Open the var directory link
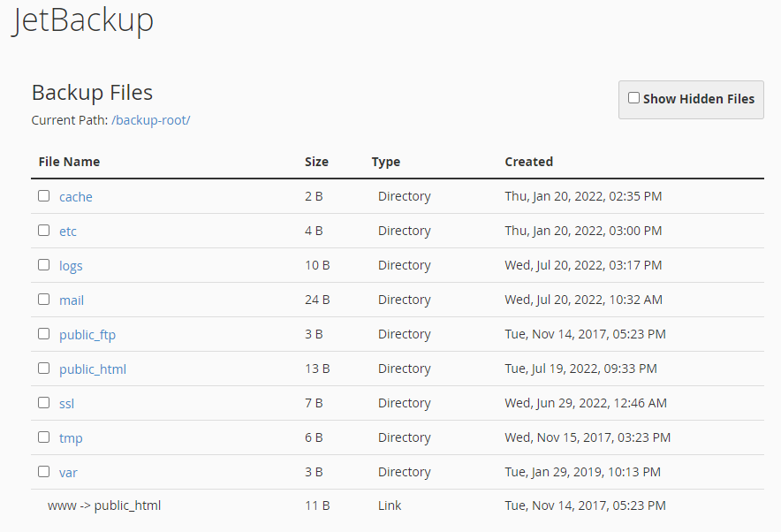The height and width of the screenshot is (532, 781). tap(68, 473)
